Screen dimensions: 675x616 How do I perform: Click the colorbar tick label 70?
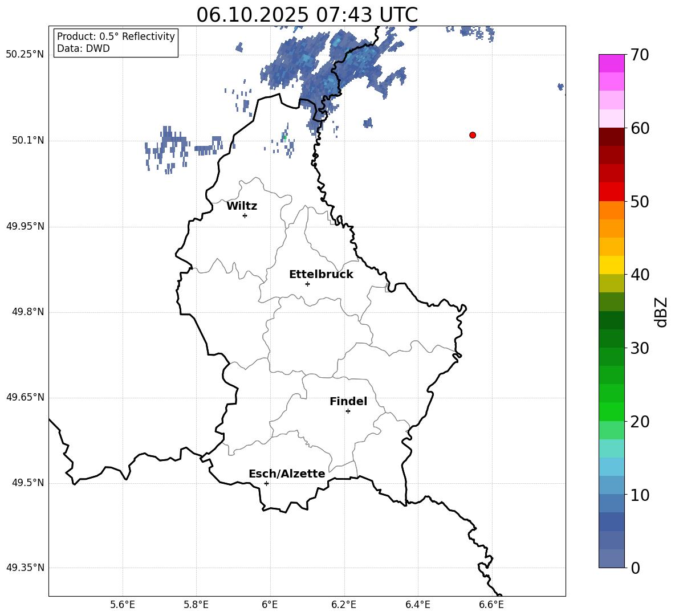(x=640, y=55)
